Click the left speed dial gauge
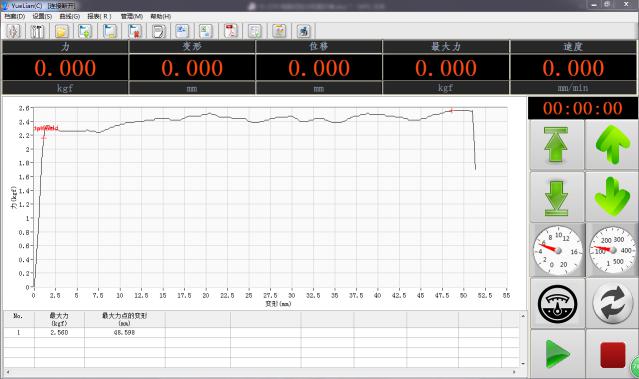 [557, 250]
